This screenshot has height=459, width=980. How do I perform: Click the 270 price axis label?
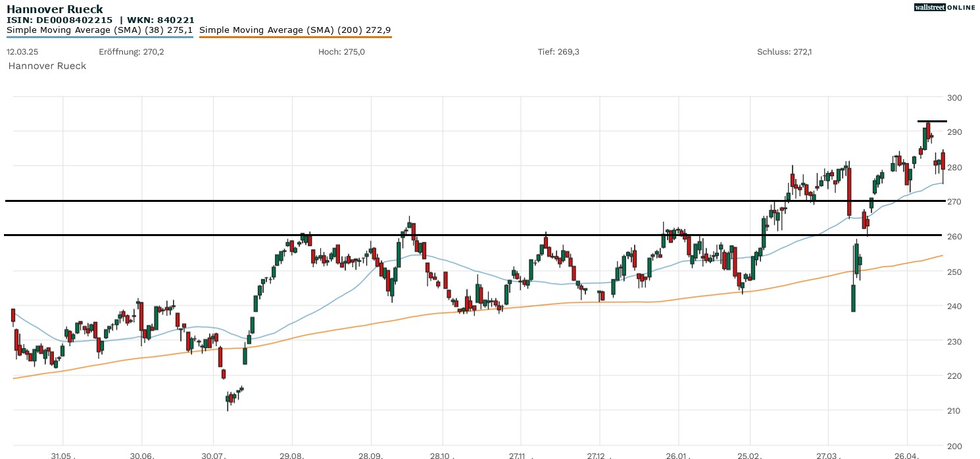[x=954, y=202]
